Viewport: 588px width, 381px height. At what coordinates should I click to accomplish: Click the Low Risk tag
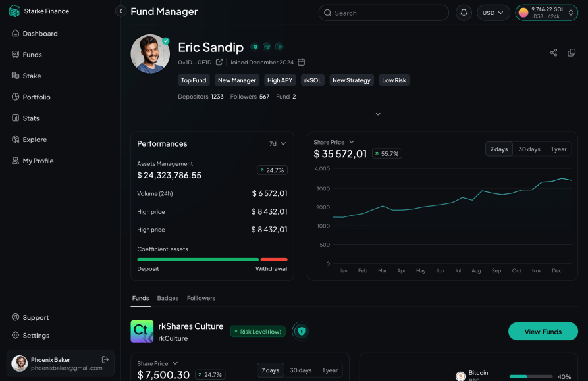(394, 80)
